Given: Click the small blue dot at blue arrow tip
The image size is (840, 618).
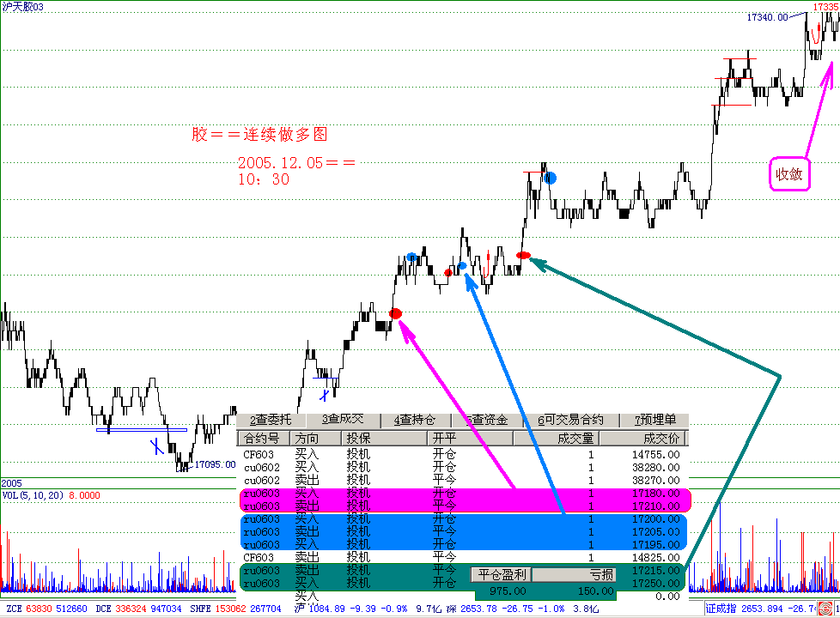Looking at the screenshot, I should (x=462, y=266).
